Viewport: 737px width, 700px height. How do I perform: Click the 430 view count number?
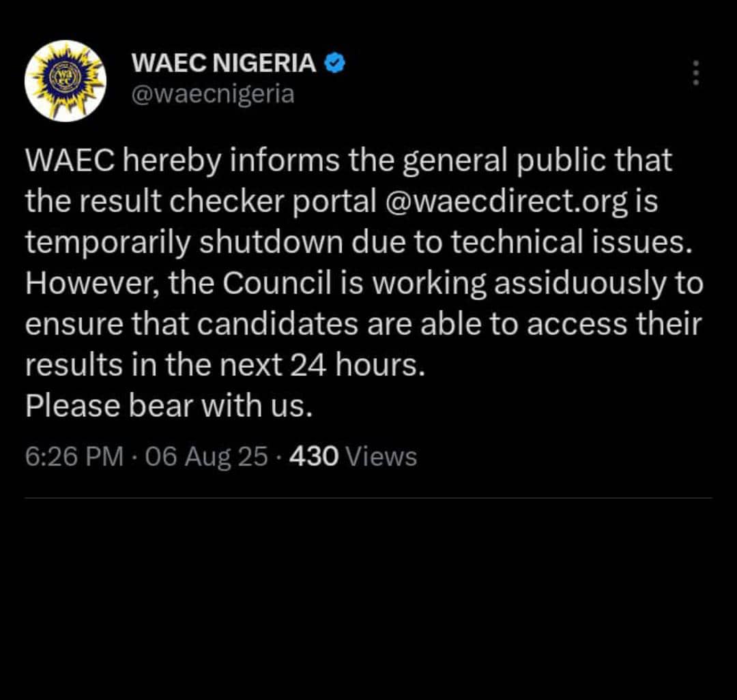pos(313,456)
